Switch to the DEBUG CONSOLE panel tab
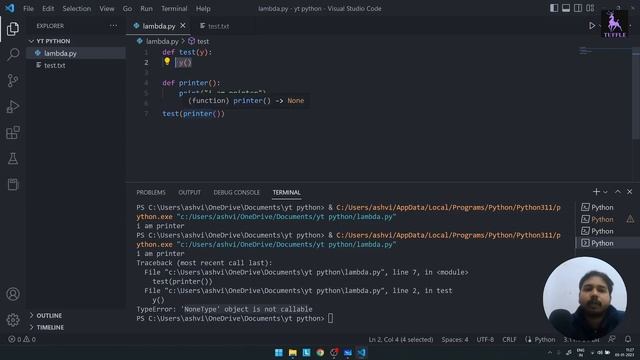The height and width of the screenshot is (360, 640). pos(236,192)
